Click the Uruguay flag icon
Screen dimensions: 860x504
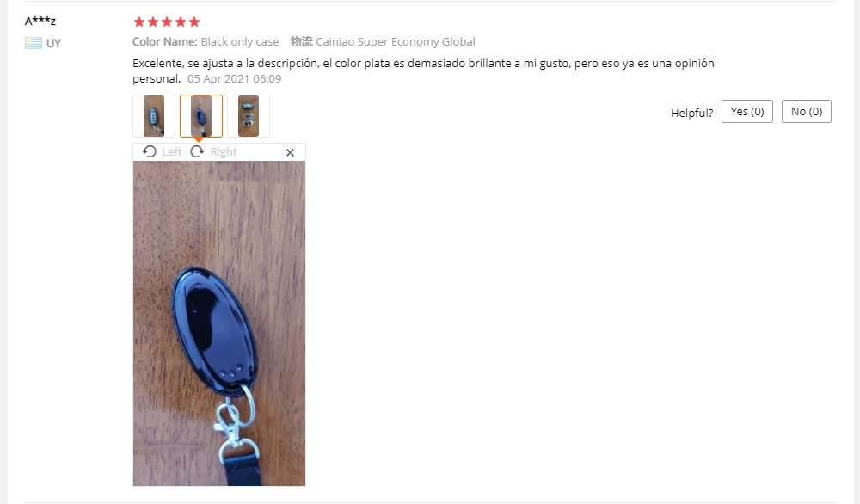pyautogui.click(x=34, y=43)
